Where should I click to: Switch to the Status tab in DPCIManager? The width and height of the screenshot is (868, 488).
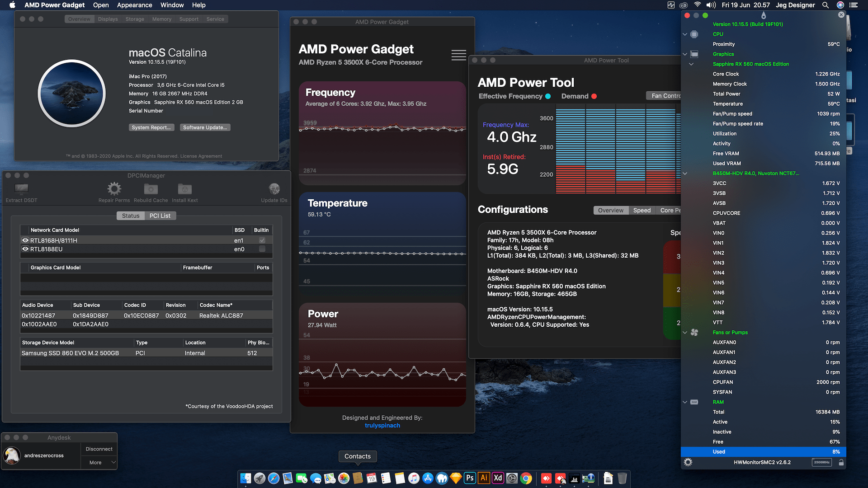131,216
